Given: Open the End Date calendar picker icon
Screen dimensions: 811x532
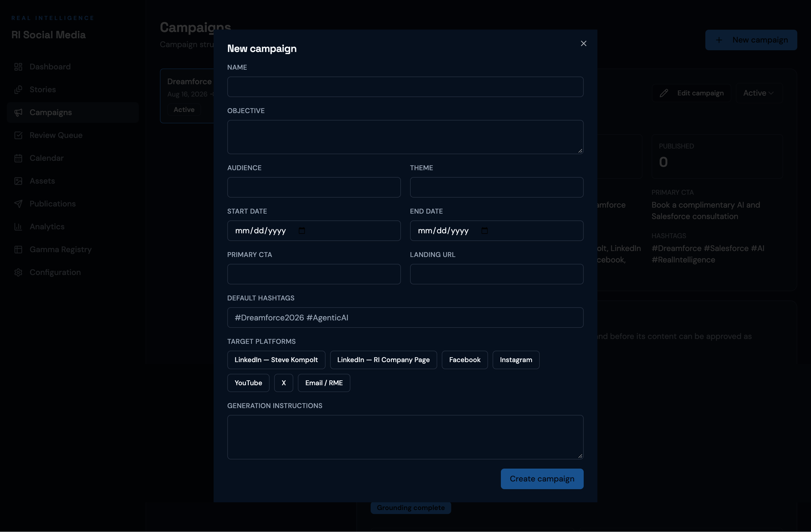Looking at the screenshot, I should point(484,231).
